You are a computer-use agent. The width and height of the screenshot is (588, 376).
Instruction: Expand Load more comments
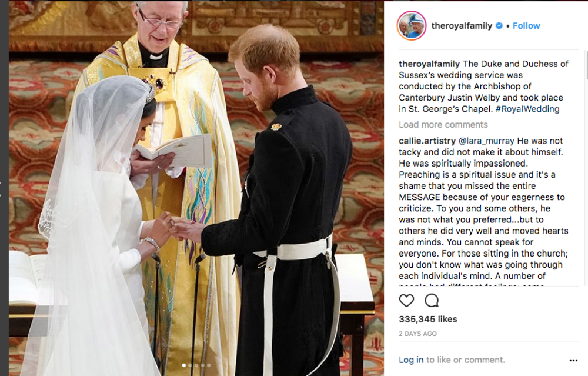(x=443, y=125)
